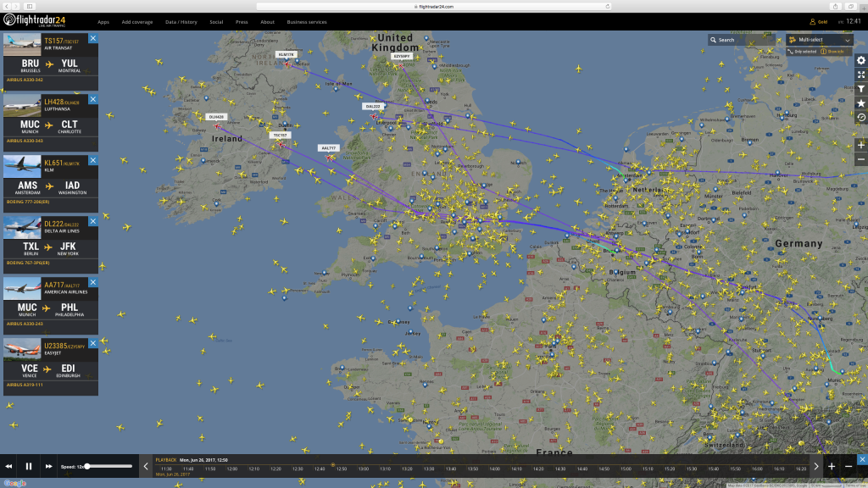Open the Social menu
868x488 pixels.
pyautogui.click(x=216, y=22)
